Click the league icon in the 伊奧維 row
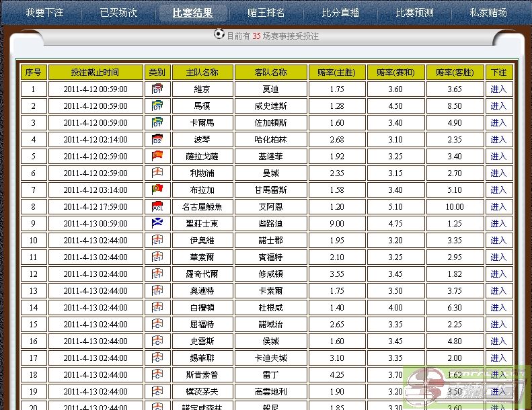 [x=157, y=240]
